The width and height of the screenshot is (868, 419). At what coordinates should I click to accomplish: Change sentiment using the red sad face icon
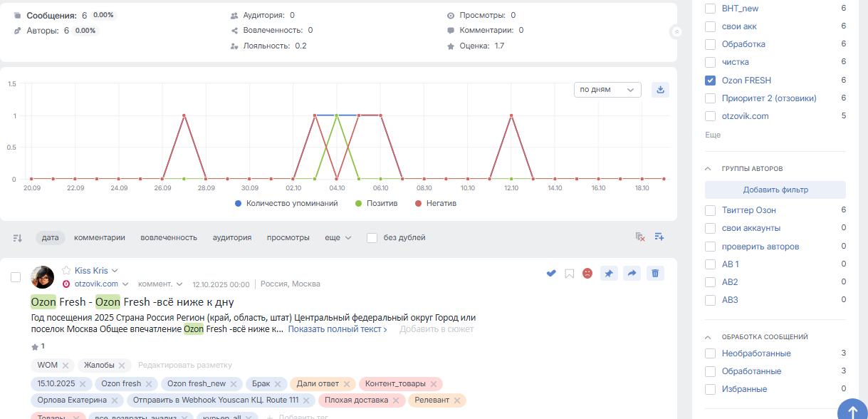587,273
